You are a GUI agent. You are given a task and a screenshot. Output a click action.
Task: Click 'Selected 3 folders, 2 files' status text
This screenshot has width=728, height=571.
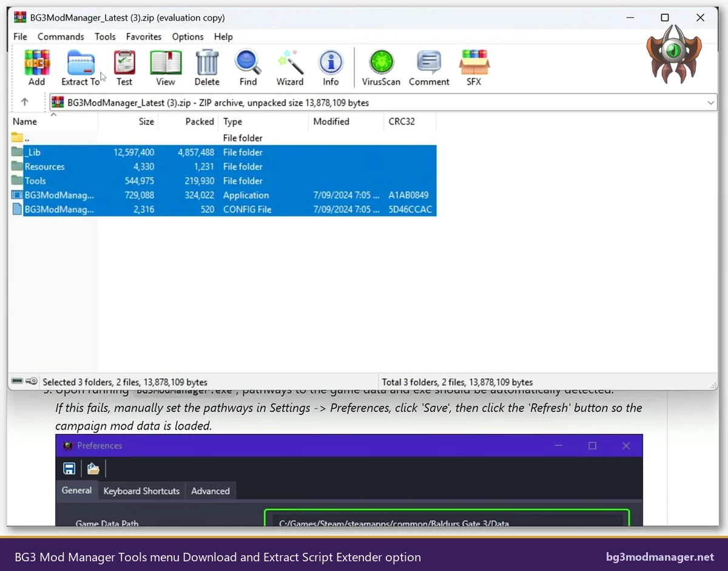point(125,382)
